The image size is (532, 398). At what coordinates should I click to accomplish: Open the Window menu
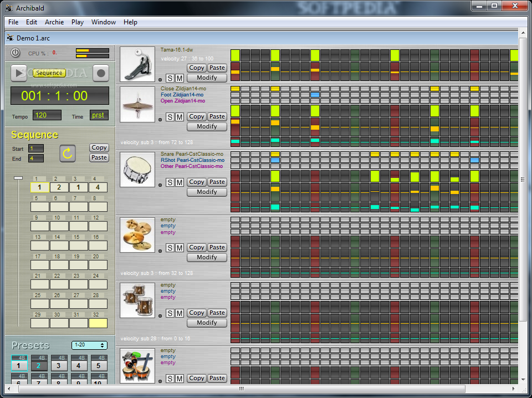(x=104, y=22)
